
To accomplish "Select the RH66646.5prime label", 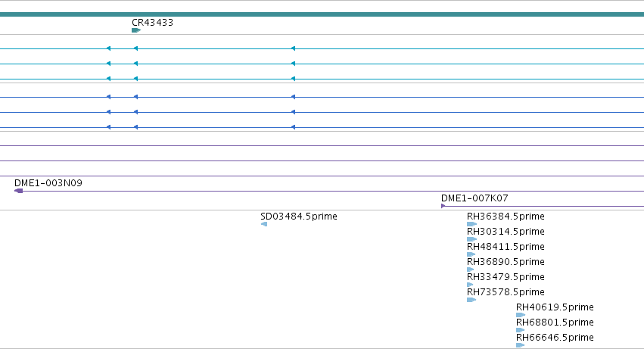I will pyautogui.click(x=555, y=338).
